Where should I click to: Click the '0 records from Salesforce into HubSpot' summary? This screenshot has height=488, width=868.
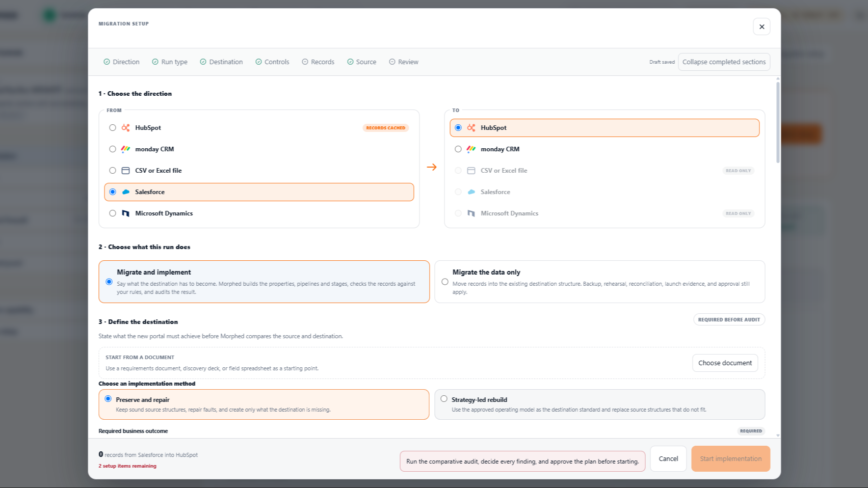[148, 454]
